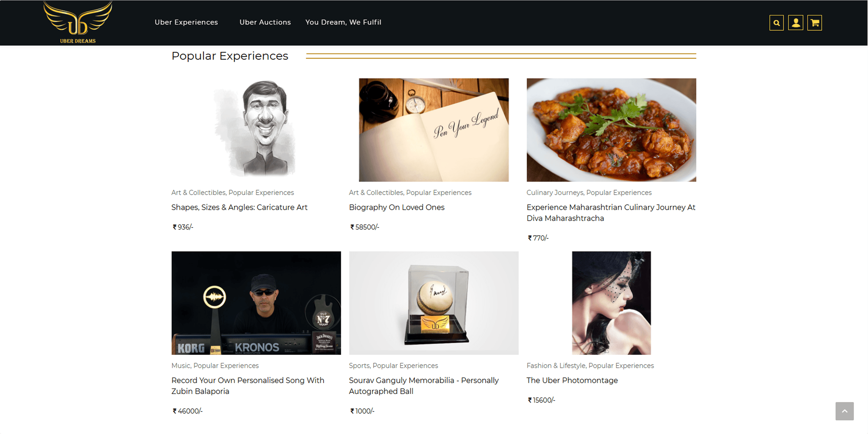Click the Popular Experiences section heading
The image size is (868, 434).
[230, 56]
